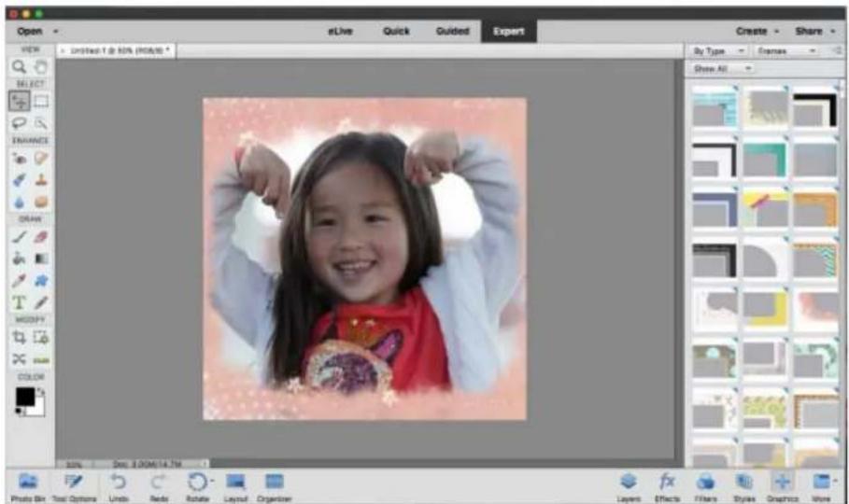Toggle the Graphics panel
The height and width of the screenshot is (504, 849).
(783, 487)
